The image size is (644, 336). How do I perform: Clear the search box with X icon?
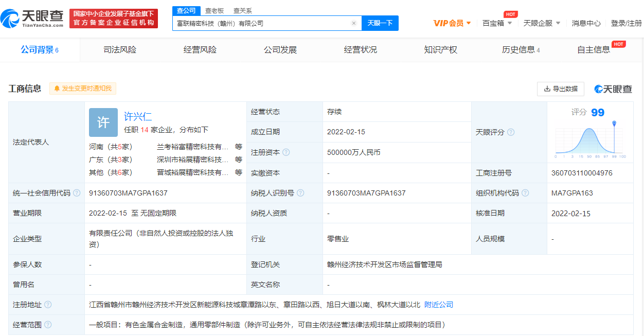pyautogui.click(x=354, y=23)
